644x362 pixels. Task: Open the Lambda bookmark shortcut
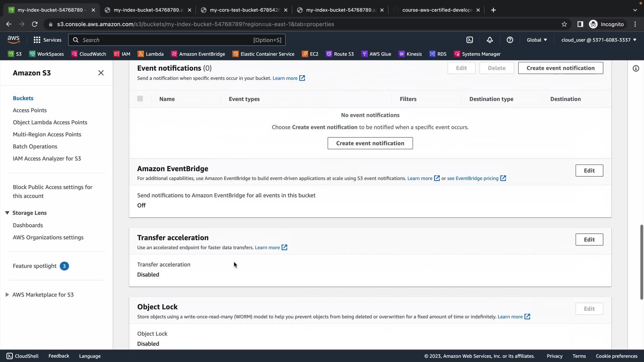coord(151,54)
